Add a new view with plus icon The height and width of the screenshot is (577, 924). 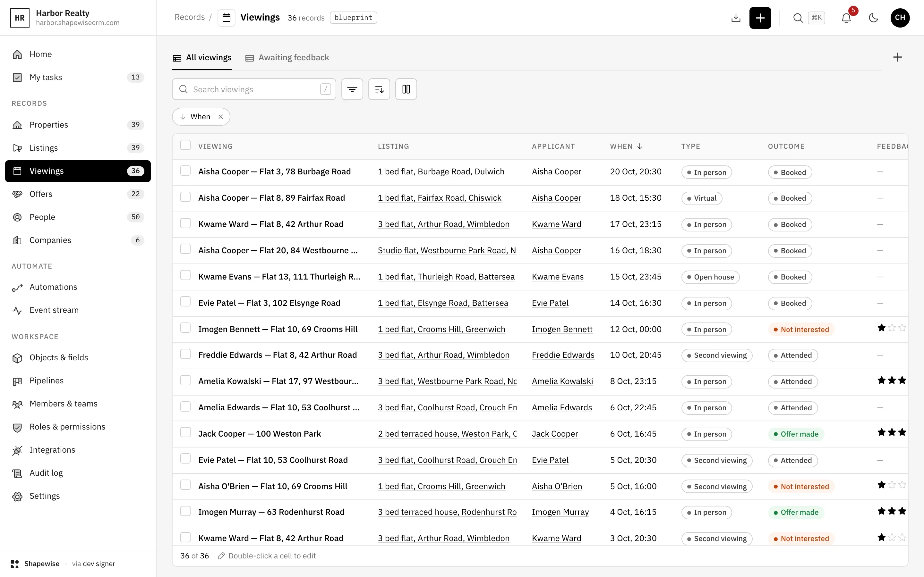coord(897,57)
